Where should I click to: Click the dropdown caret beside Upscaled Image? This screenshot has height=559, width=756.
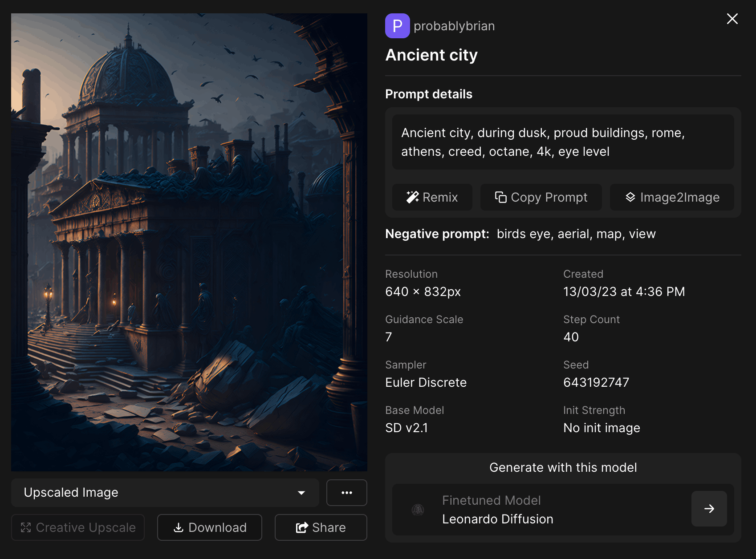301,493
